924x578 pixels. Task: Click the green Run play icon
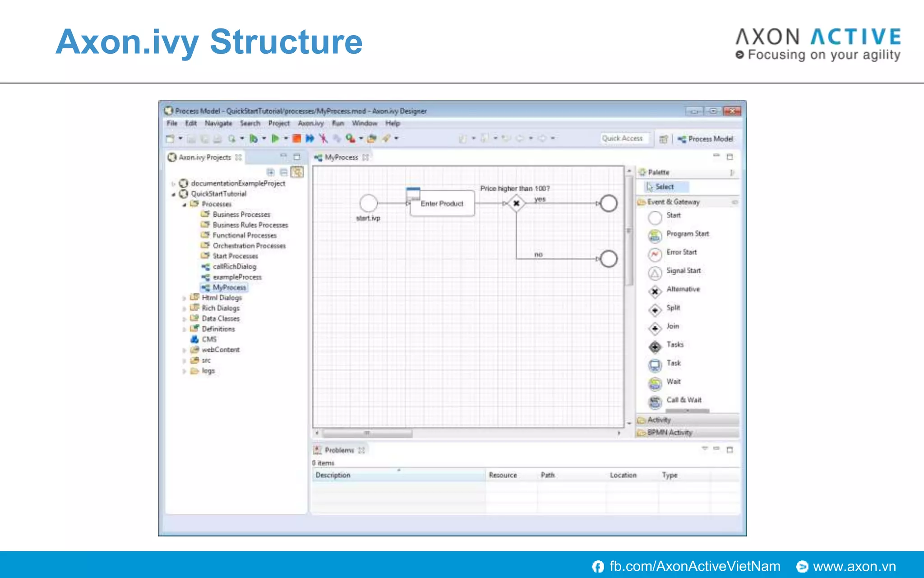point(275,139)
